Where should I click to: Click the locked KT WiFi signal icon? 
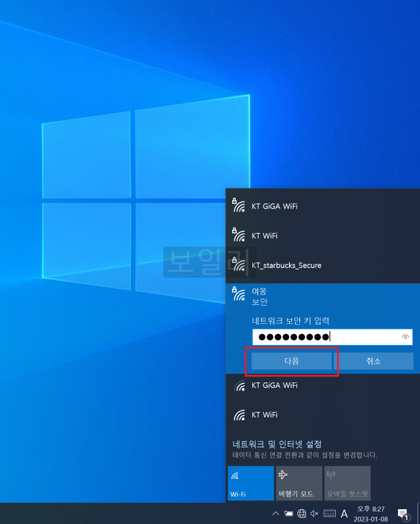tap(239, 235)
